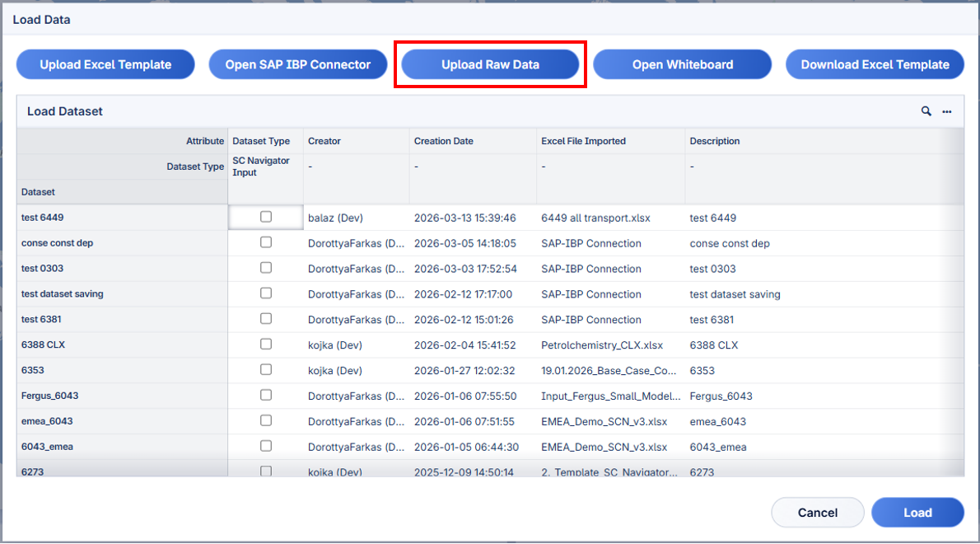Toggle checkbox for conse const dep row
980x544 pixels.
[265, 242]
